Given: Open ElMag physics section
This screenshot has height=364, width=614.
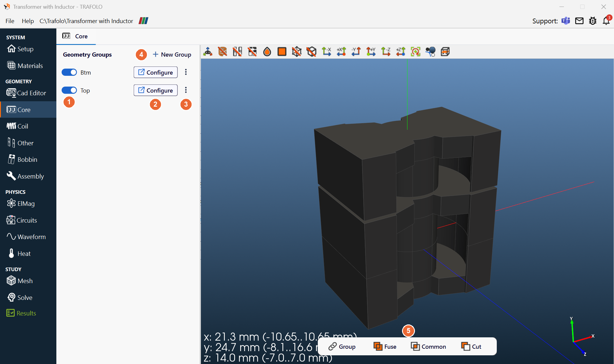Looking at the screenshot, I should 28,203.
